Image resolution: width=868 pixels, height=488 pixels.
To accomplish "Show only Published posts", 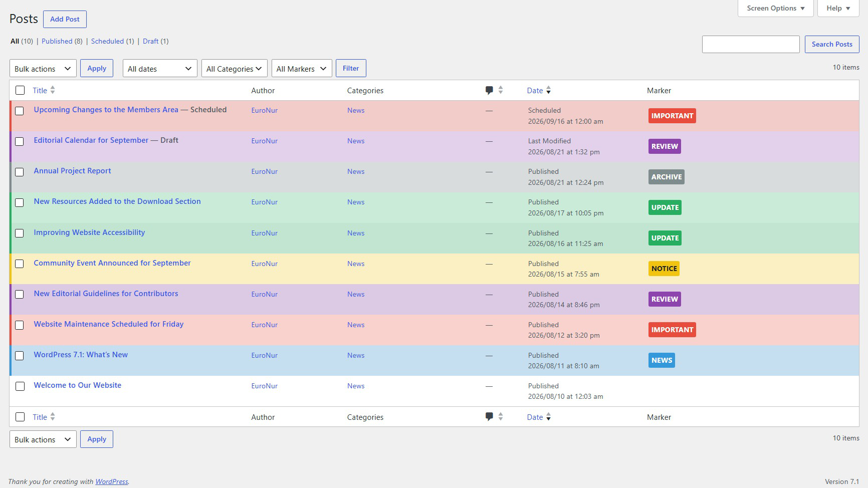I will click(x=57, y=41).
